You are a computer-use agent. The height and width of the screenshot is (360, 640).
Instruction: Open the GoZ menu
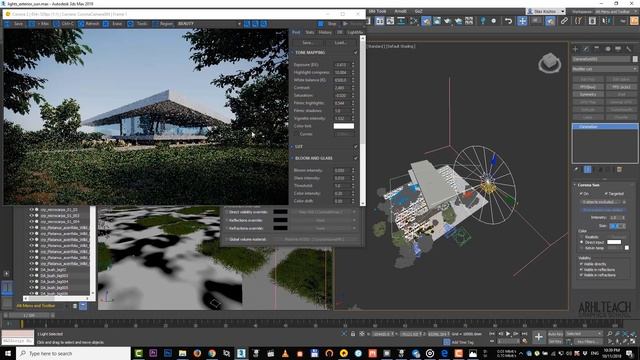[418, 11]
